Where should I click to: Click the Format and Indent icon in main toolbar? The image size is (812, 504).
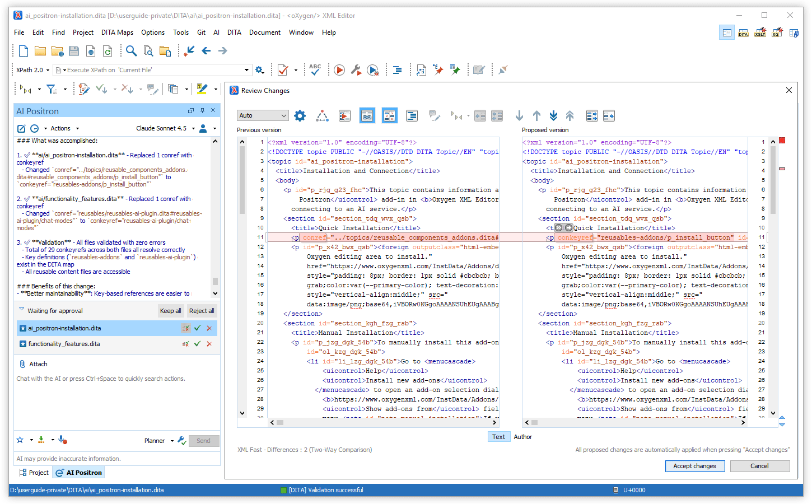[x=397, y=70]
